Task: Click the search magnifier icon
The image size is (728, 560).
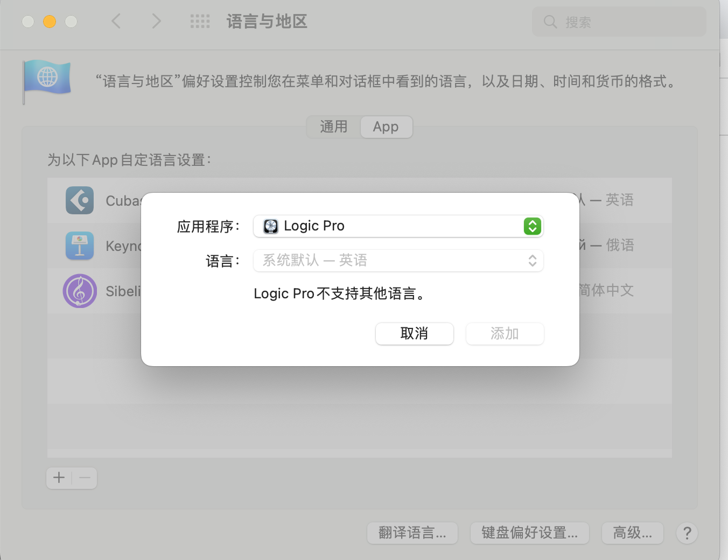Action: (x=550, y=22)
